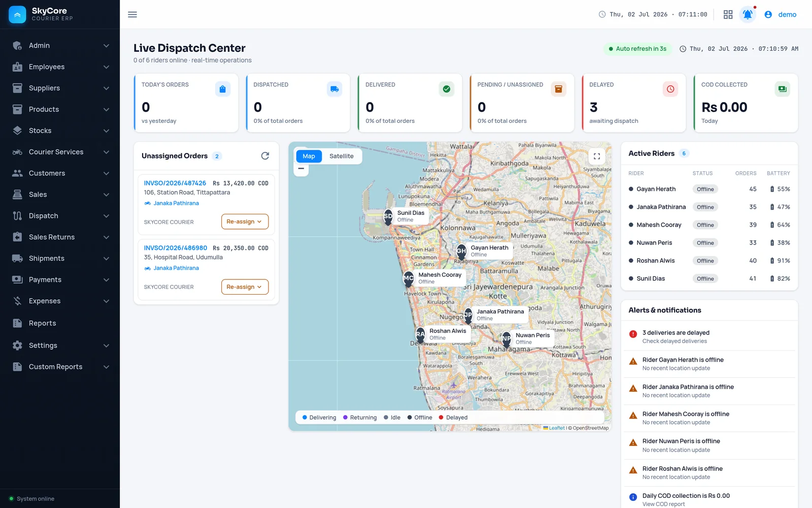Open the Sales menu
Screen dimensions: 812x508
click(x=60, y=195)
